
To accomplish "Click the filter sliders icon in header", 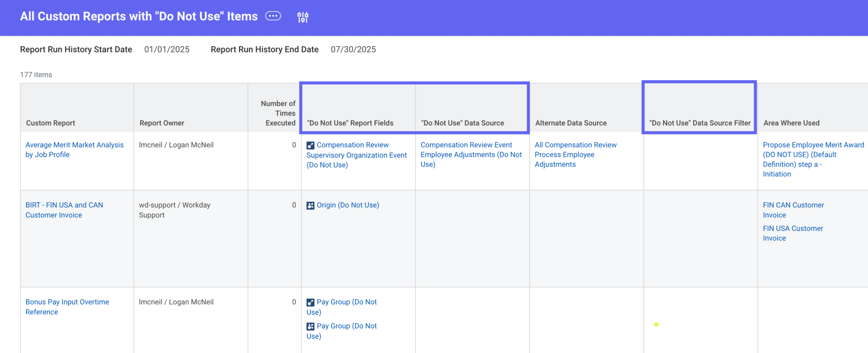I will [303, 17].
